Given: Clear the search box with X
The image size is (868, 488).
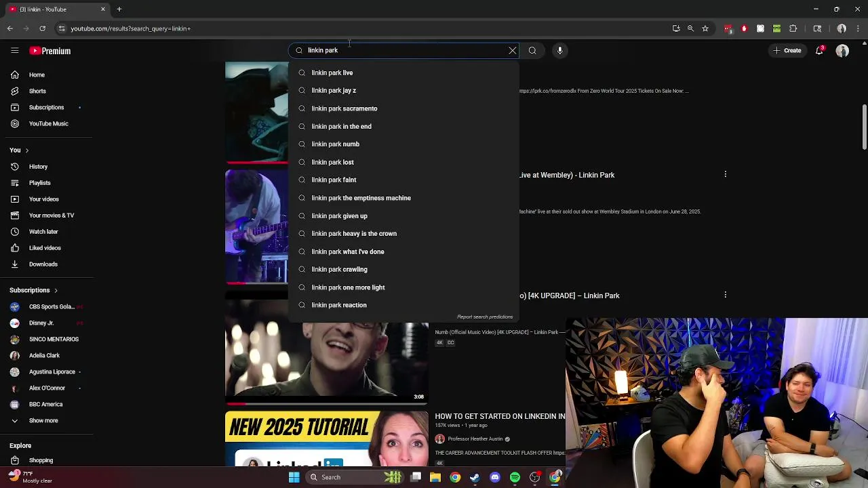Looking at the screenshot, I should tap(513, 50).
